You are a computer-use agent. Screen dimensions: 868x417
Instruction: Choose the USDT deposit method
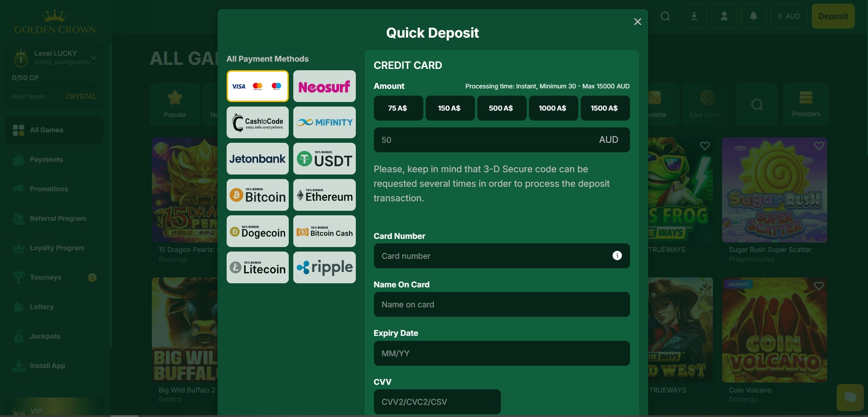[324, 159]
